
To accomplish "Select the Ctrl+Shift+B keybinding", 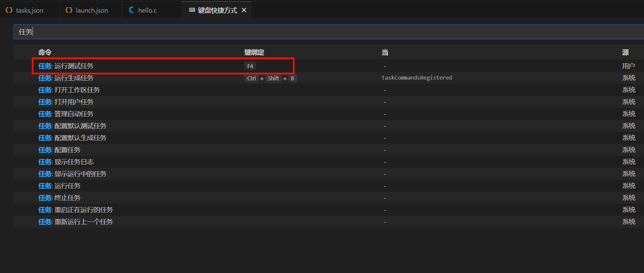I will [x=270, y=78].
